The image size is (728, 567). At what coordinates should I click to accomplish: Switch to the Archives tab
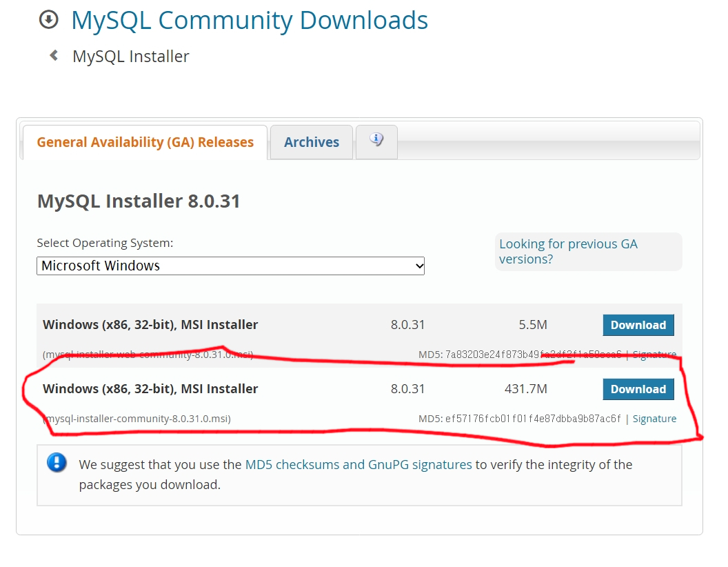(x=312, y=142)
